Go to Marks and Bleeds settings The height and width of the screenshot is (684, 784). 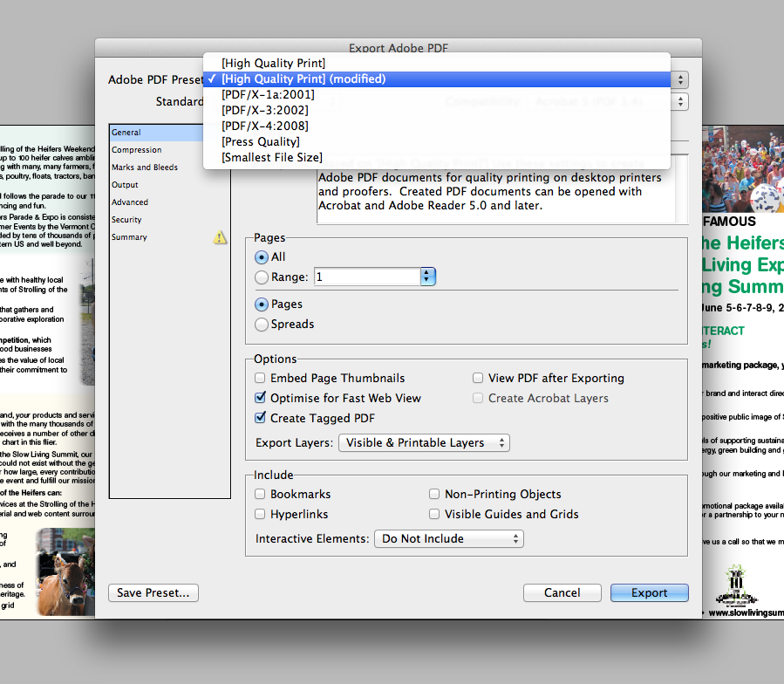(x=169, y=168)
